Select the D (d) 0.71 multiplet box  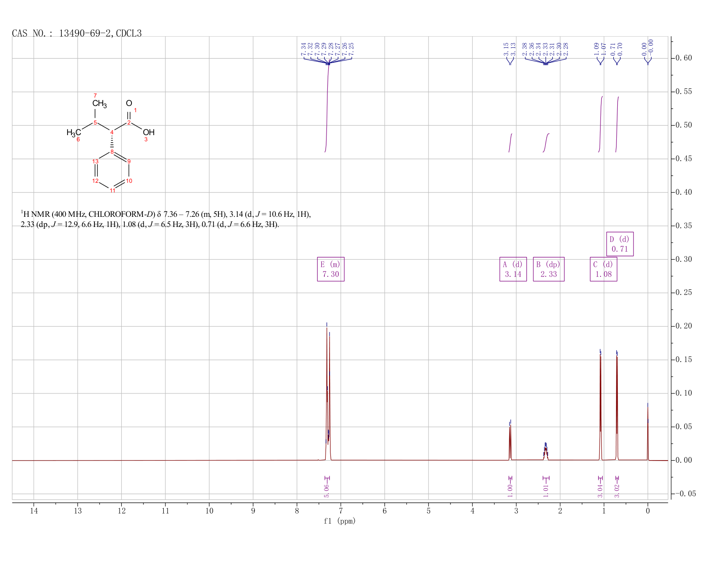pos(619,244)
